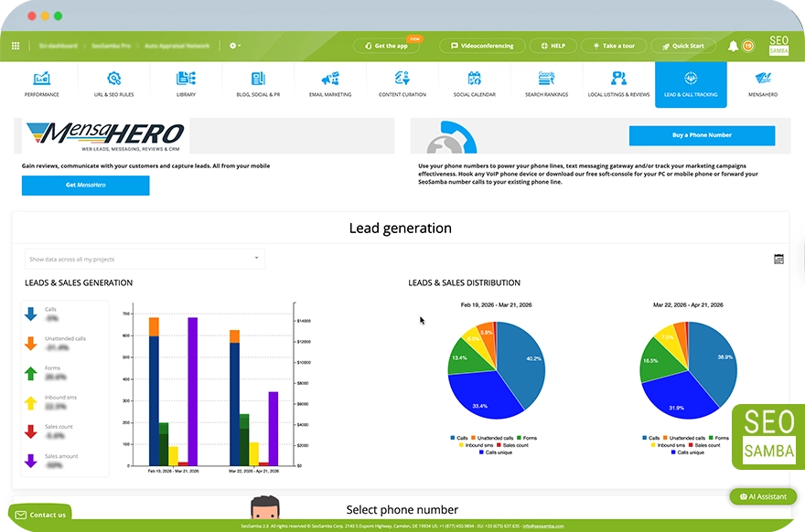
Task: Go to URL & SEO Rules
Action: pos(114,85)
